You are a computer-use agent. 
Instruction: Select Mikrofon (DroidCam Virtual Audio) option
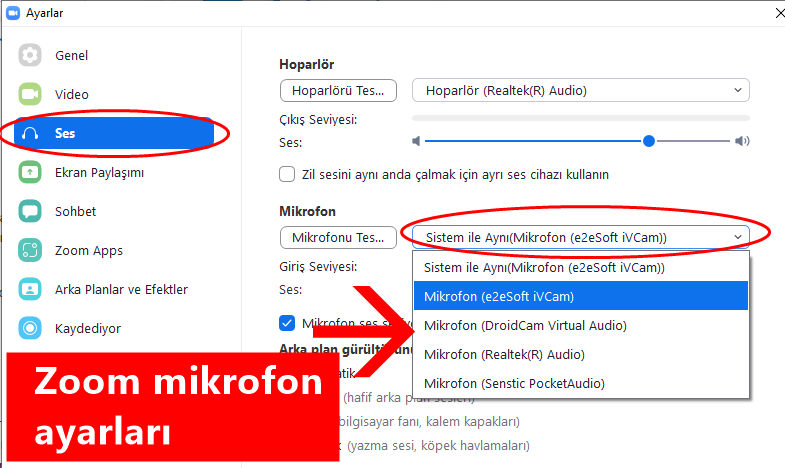pos(581,325)
